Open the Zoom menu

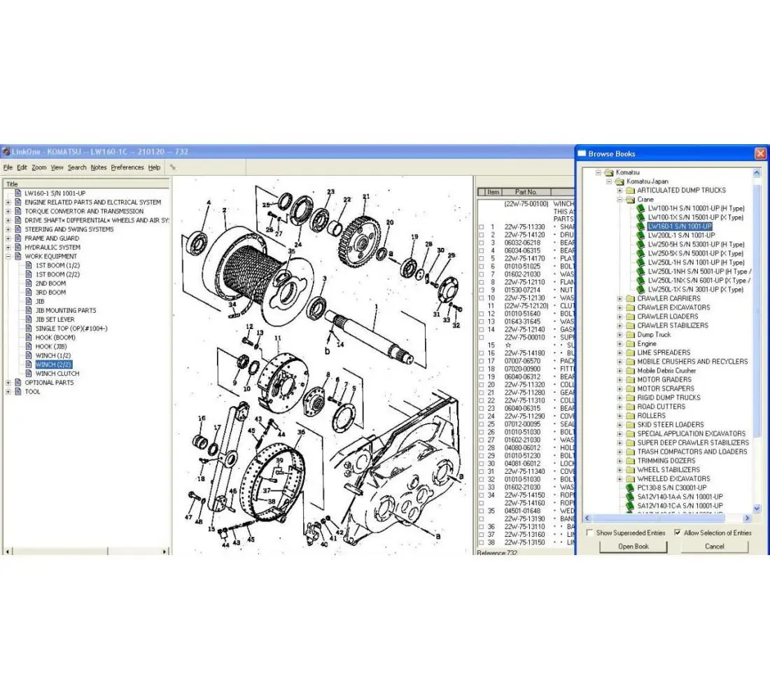[38, 167]
